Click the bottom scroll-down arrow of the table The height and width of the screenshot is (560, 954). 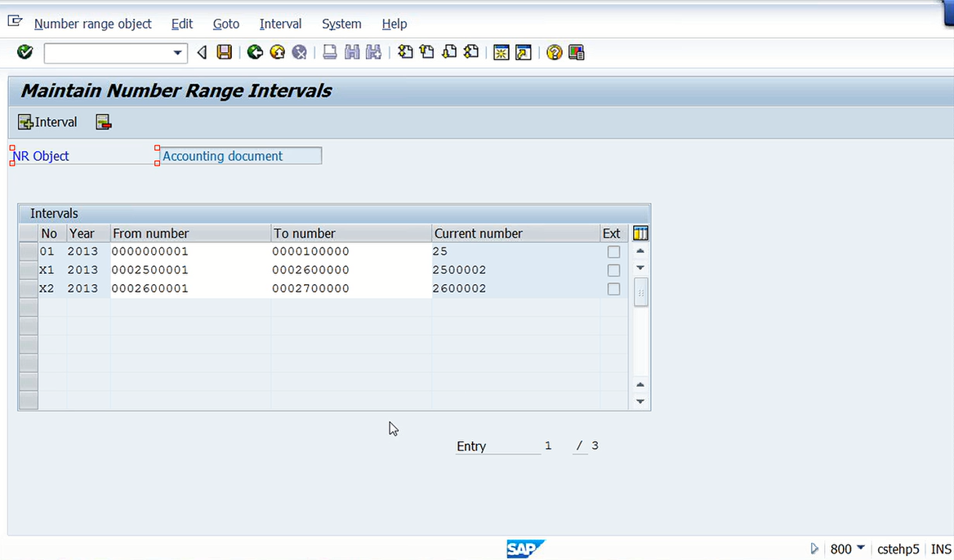click(640, 402)
